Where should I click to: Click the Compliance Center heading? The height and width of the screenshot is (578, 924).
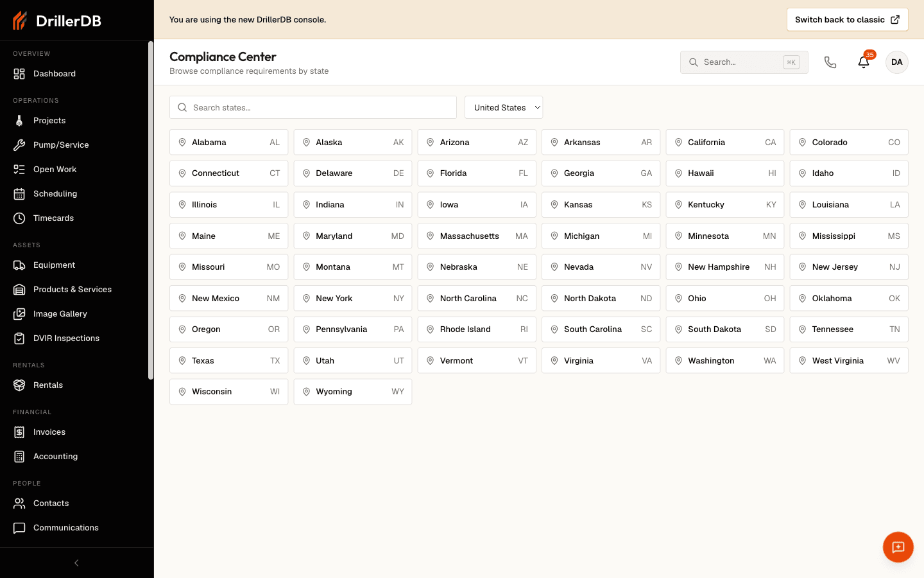tap(223, 57)
